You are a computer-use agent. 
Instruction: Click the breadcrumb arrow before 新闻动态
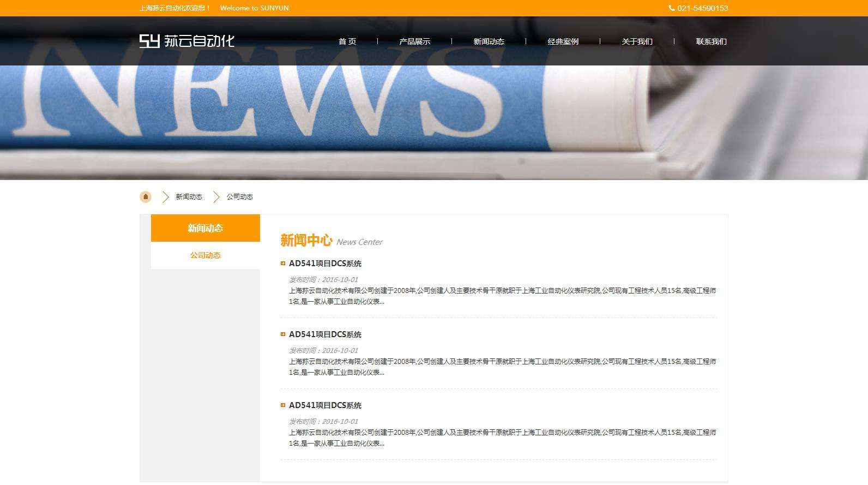coord(165,197)
